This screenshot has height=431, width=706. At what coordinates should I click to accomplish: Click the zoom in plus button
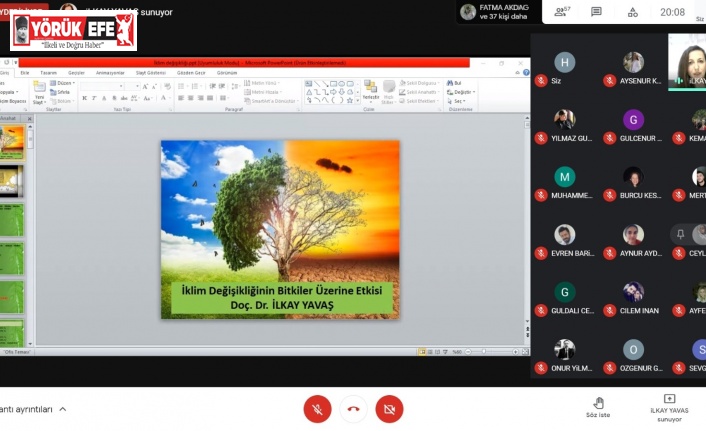click(515, 352)
